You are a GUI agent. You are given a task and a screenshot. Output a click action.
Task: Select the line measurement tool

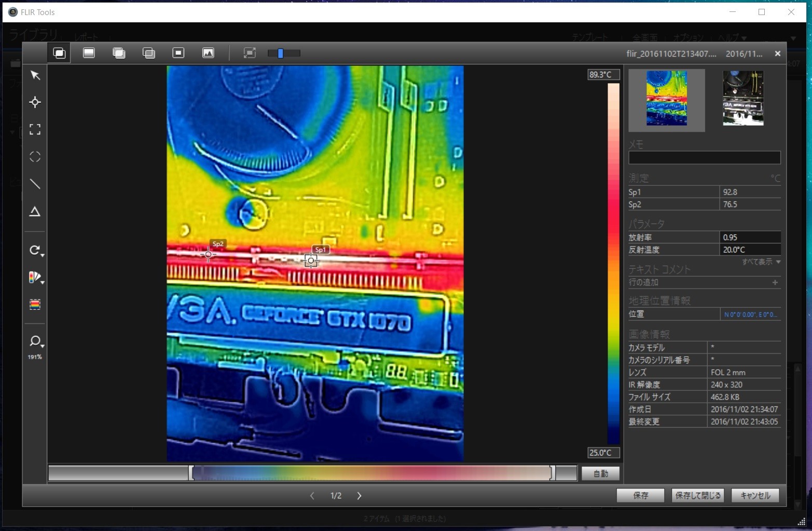35,184
